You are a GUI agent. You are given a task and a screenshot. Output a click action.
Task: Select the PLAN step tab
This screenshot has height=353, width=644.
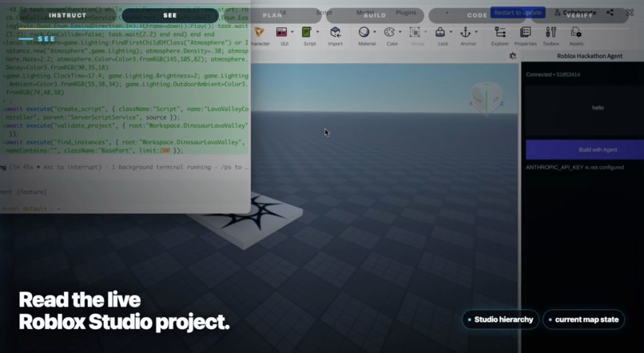(272, 16)
